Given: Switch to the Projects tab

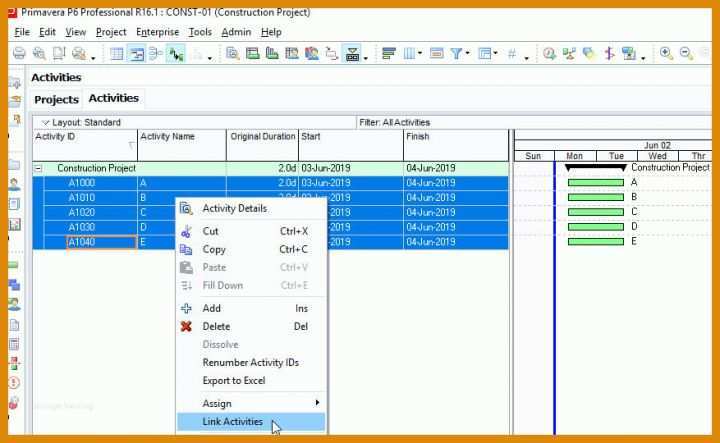Looking at the screenshot, I should click(x=56, y=100).
